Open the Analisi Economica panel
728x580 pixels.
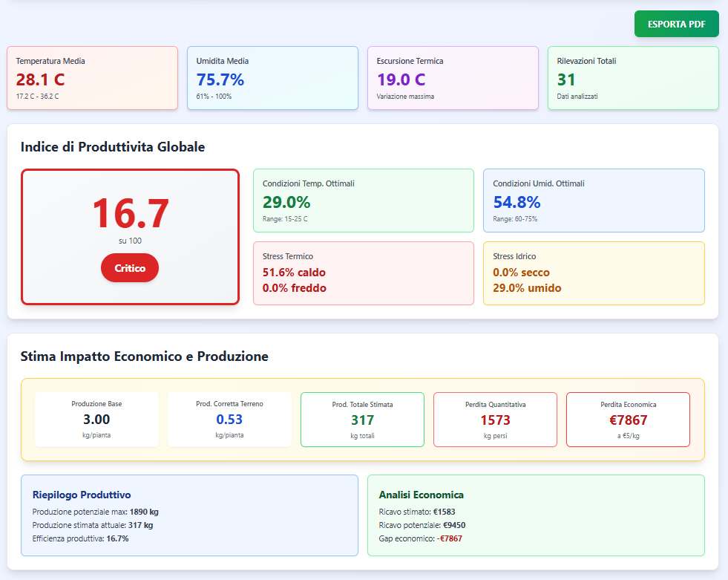pyautogui.click(x=535, y=515)
